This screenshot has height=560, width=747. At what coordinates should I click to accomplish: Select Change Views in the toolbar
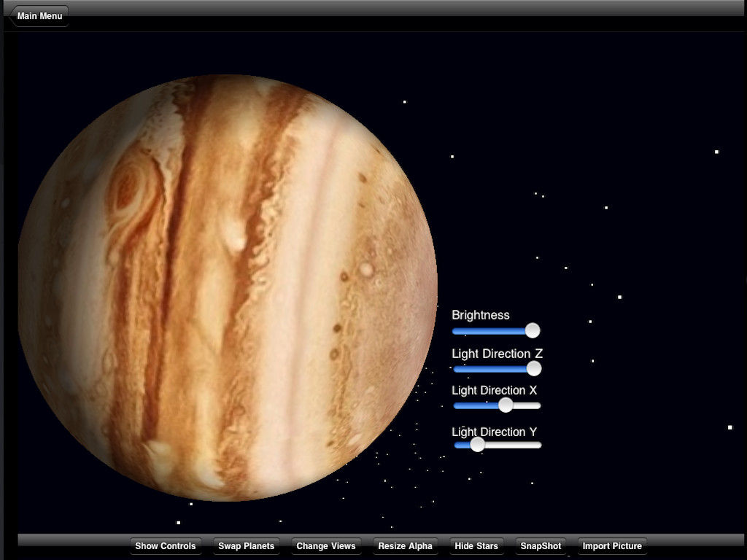pyautogui.click(x=326, y=545)
